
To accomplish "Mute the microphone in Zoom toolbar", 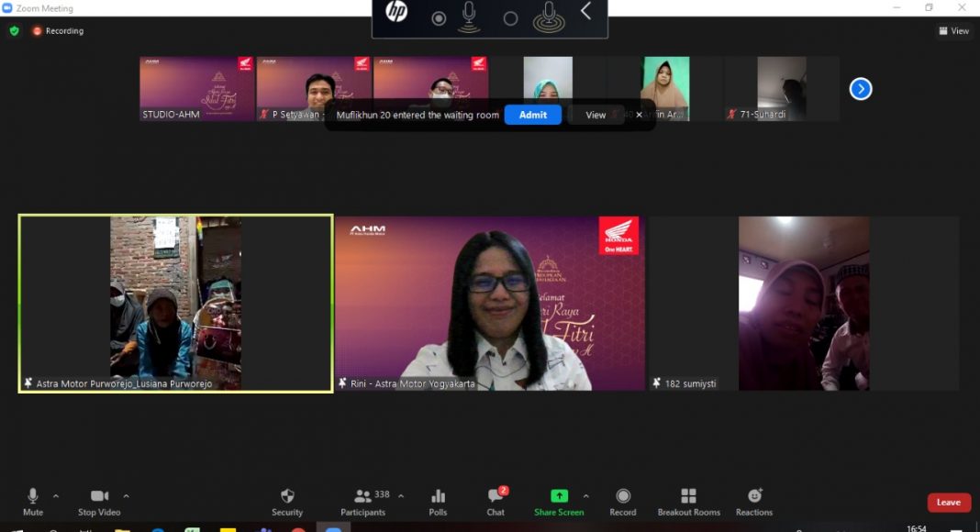I will 33,496.
